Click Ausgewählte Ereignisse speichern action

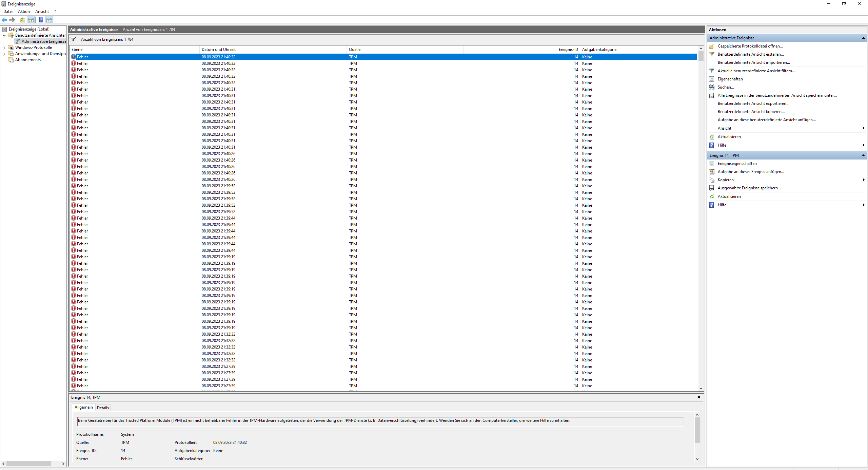point(749,188)
